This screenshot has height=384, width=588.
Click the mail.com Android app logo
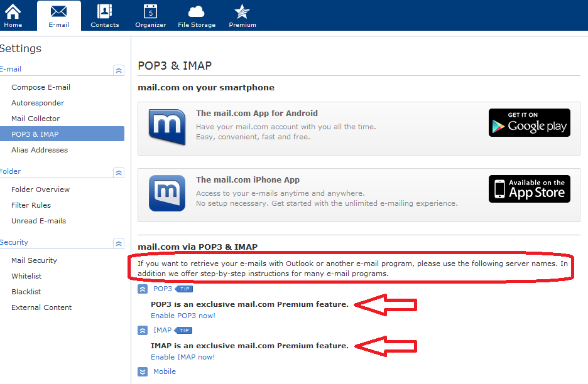tap(167, 127)
